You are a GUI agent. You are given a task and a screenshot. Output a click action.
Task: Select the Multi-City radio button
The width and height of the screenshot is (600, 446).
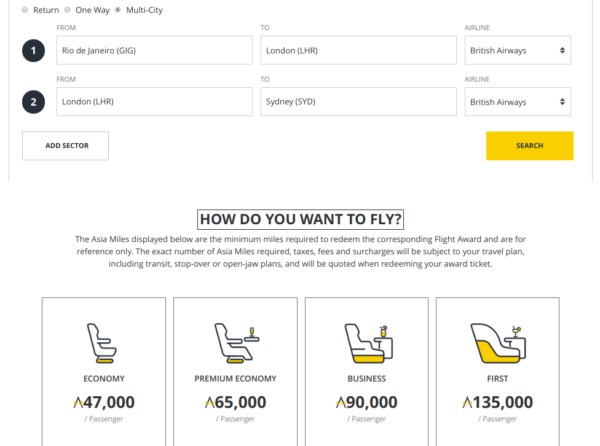(118, 10)
